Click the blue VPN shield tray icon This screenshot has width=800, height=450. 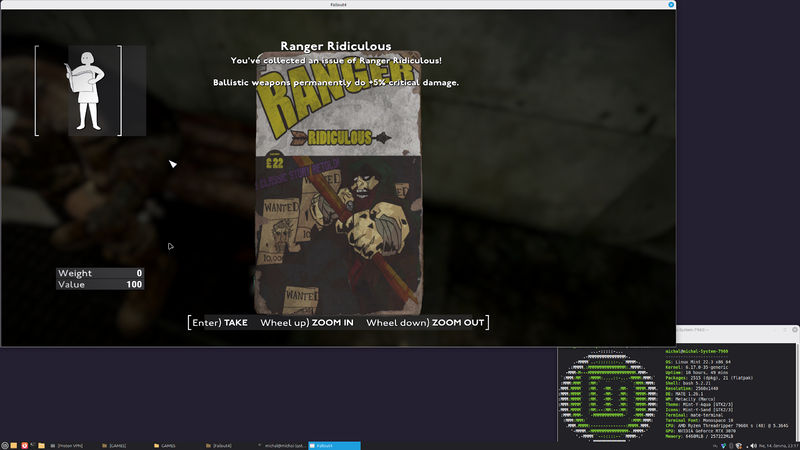[723, 446]
